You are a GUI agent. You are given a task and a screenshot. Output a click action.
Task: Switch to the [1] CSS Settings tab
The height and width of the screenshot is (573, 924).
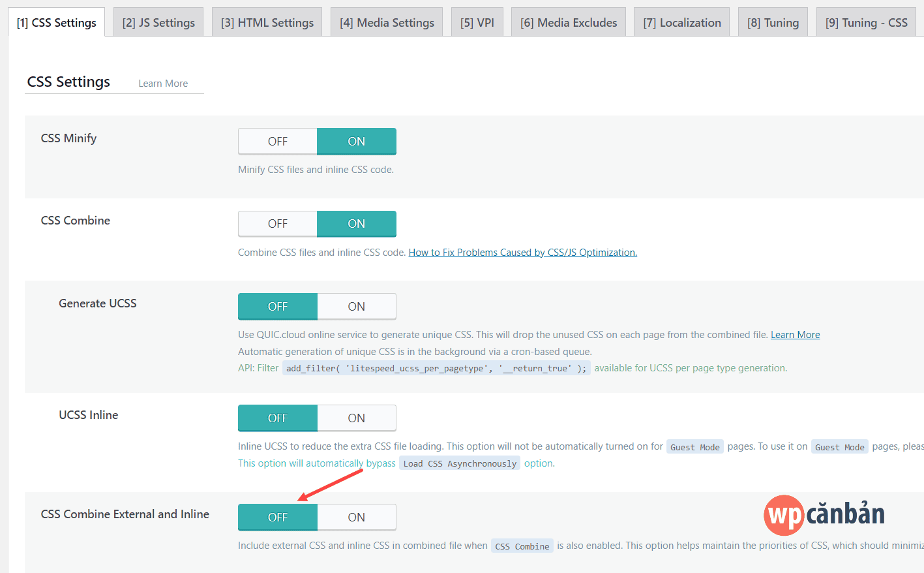[x=57, y=22]
